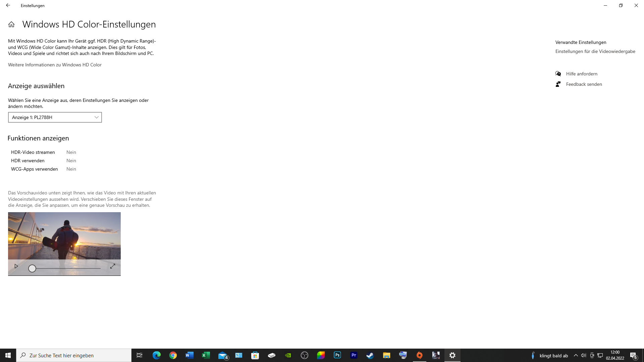Expand the preview video to fullscreen
This screenshot has height=362, width=644.
113,266
